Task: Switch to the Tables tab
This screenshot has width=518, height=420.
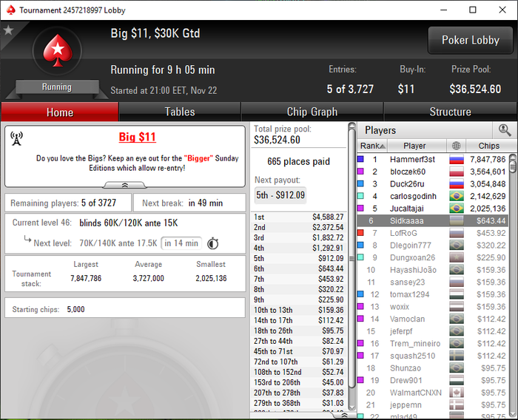Action: click(x=180, y=112)
